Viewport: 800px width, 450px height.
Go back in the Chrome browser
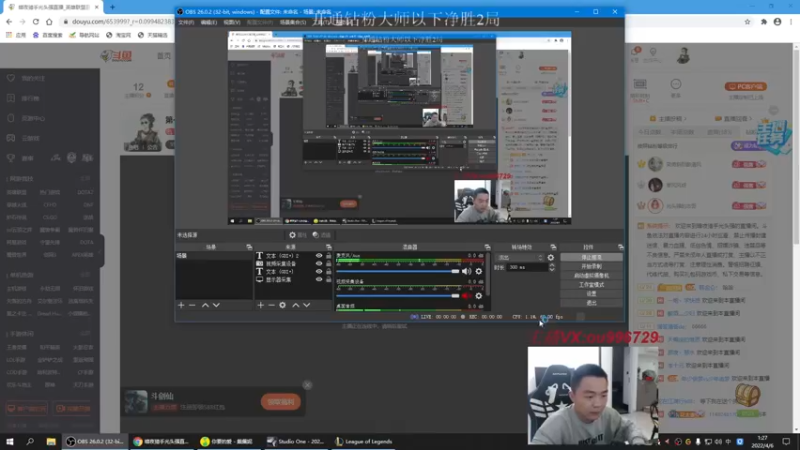pyautogui.click(x=9, y=21)
